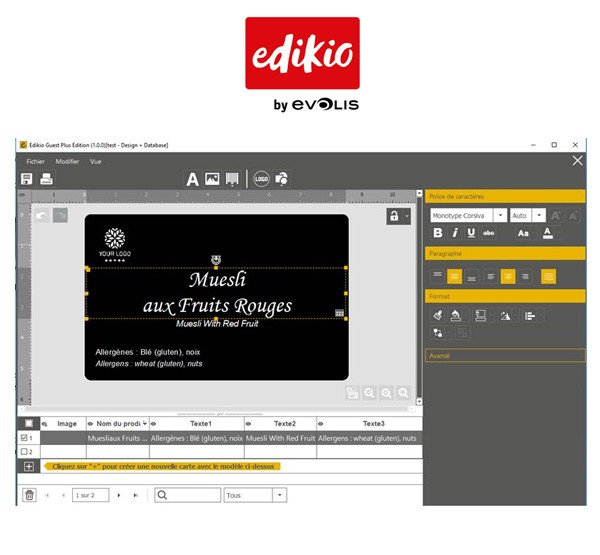Screen dimensions: 600x555
Task: Uncheck the row 1 checkbox
Action: coord(27,438)
